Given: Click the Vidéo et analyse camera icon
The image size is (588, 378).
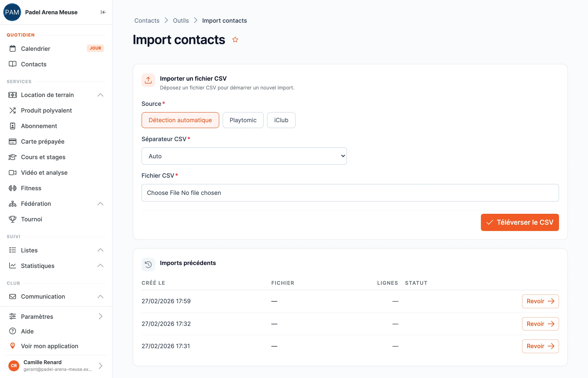Looking at the screenshot, I should tap(13, 173).
